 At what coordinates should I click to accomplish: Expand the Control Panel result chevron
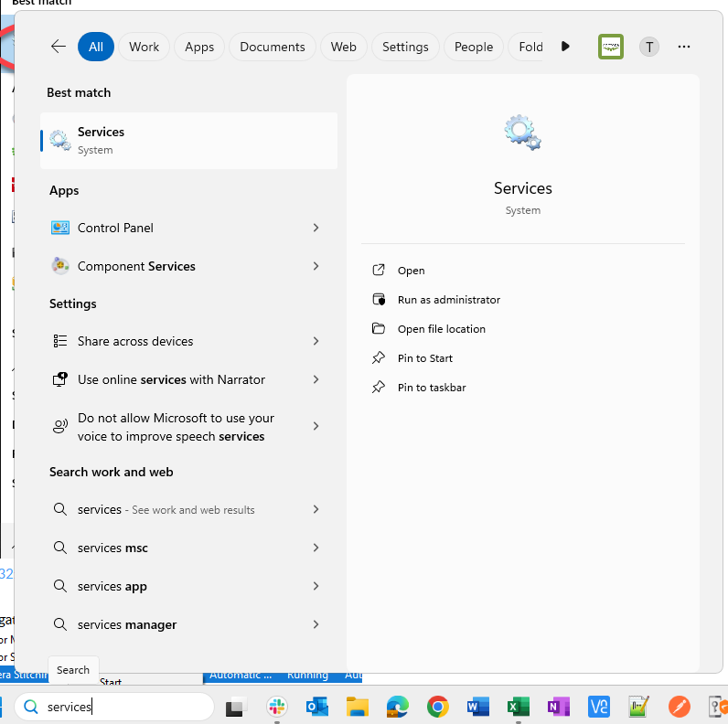pos(316,228)
